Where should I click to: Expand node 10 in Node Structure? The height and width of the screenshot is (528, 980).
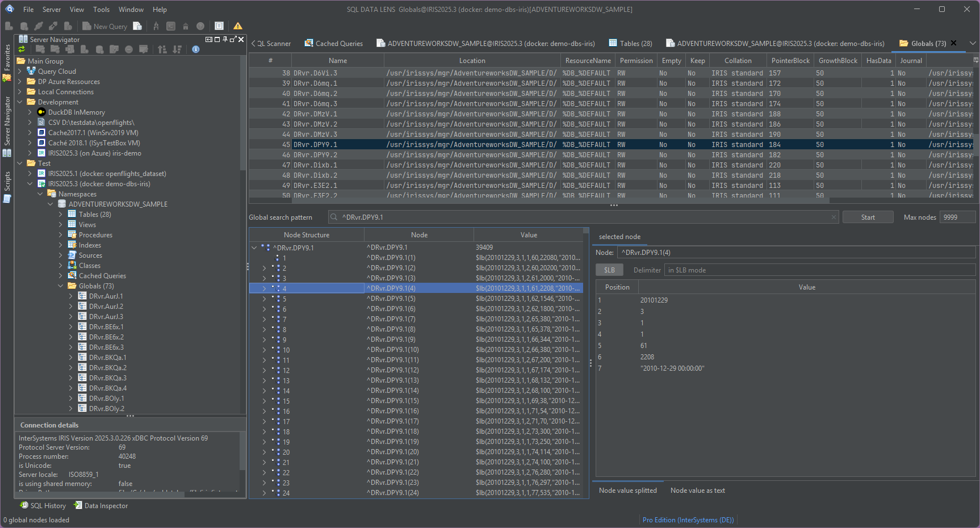[264, 350]
